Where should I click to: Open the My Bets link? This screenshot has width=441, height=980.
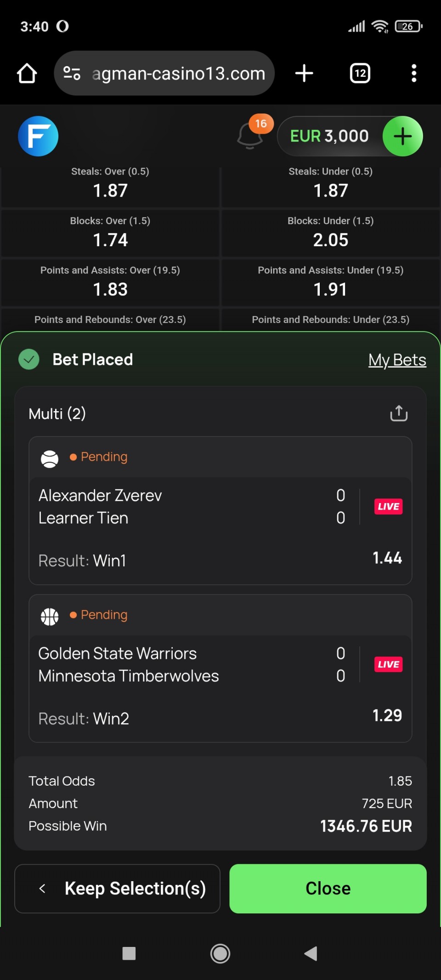point(397,360)
